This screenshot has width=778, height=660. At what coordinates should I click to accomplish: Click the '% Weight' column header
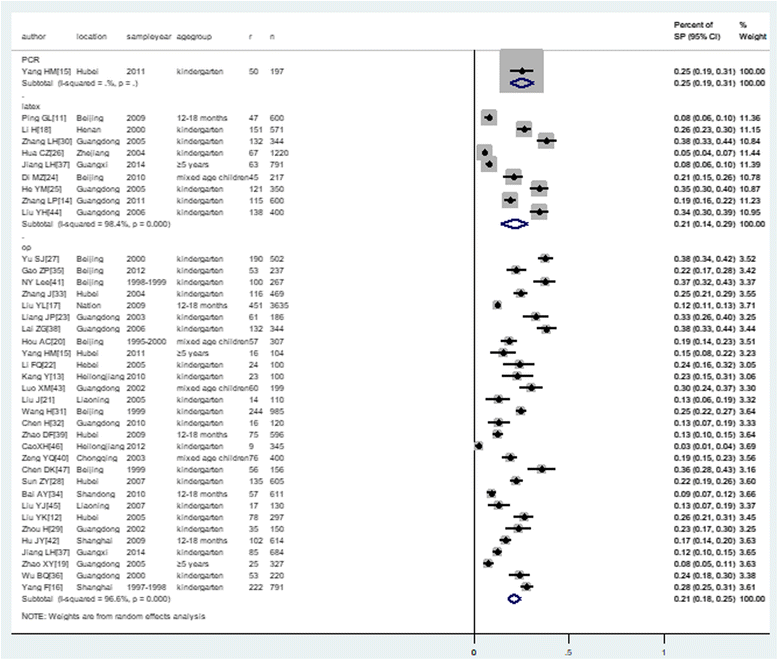point(752,30)
